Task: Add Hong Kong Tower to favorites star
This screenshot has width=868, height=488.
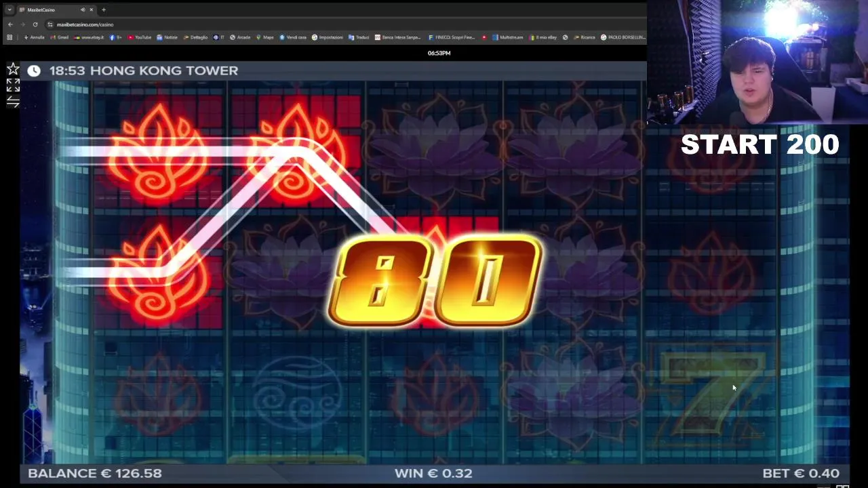Action: 13,69
